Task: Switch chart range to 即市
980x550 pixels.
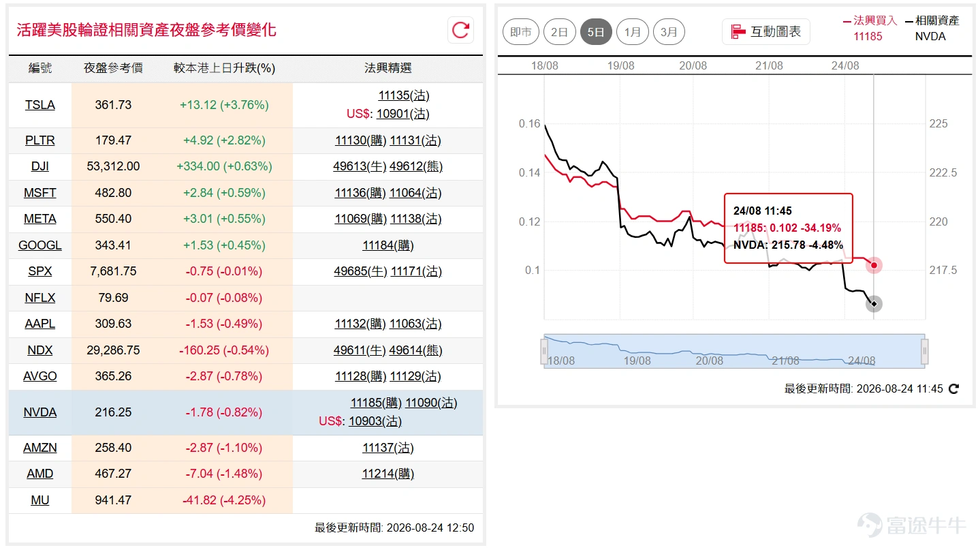Action: pos(521,32)
